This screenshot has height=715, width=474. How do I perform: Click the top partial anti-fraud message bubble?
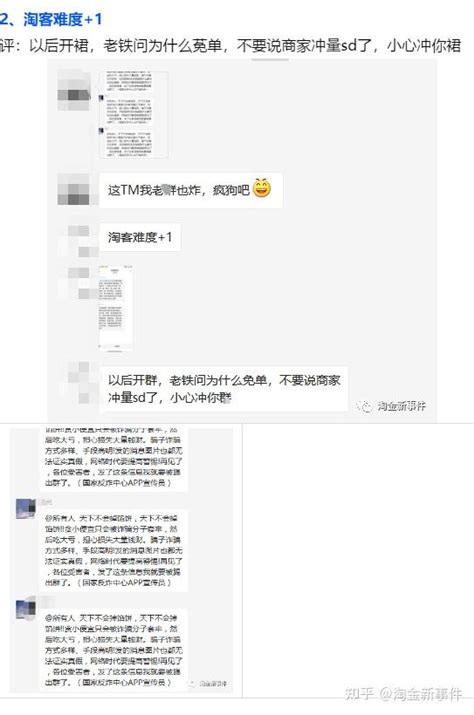tap(114, 458)
